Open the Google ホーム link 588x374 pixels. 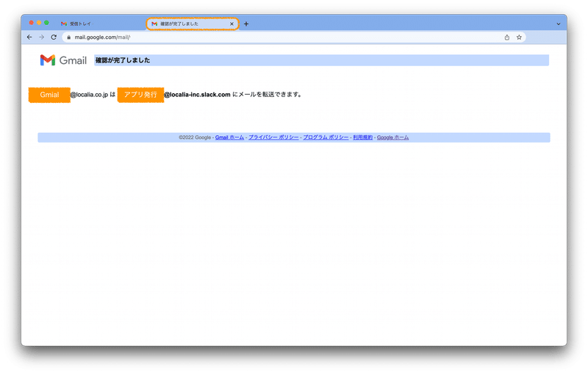click(392, 137)
